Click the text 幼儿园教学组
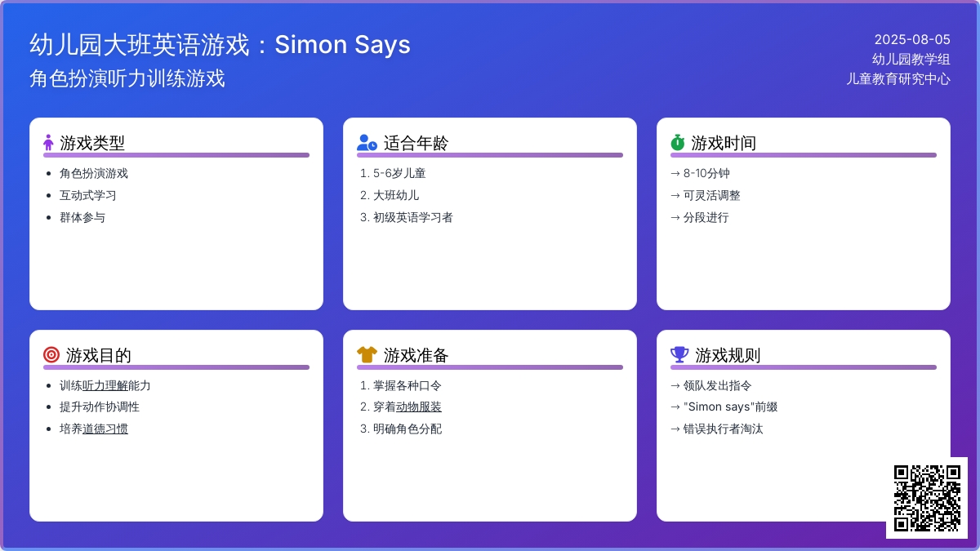980x551 pixels. tap(911, 59)
